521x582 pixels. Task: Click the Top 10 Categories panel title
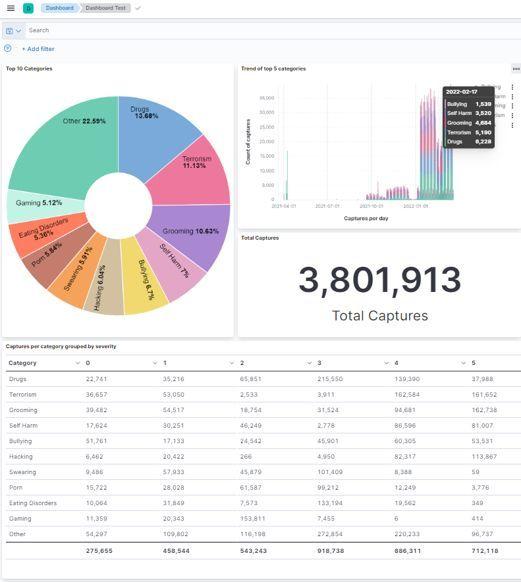[x=29, y=69]
